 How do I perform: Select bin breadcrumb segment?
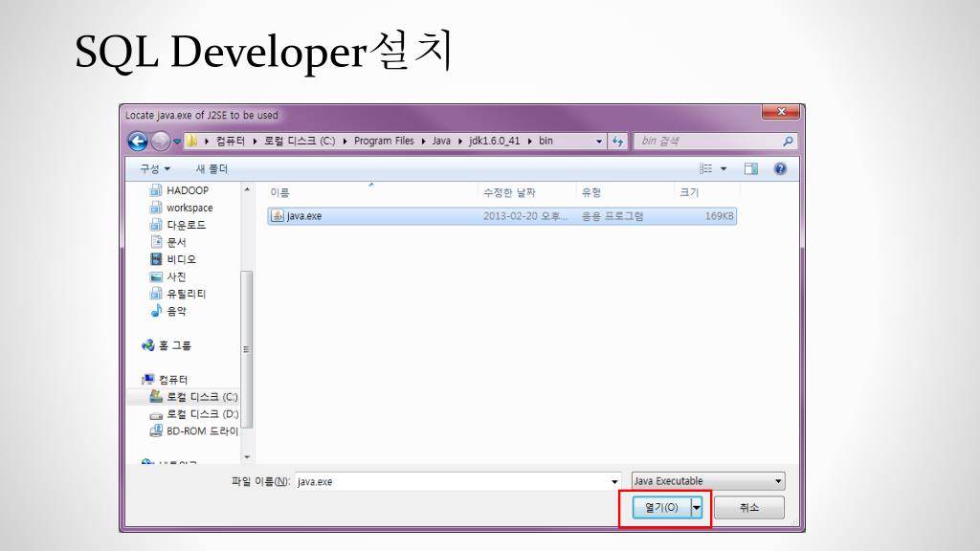[x=546, y=142]
